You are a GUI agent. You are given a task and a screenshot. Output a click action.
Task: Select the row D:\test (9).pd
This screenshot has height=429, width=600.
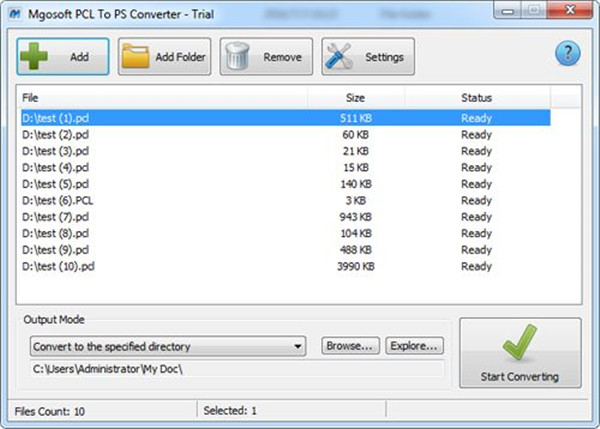[x=286, y=250]
